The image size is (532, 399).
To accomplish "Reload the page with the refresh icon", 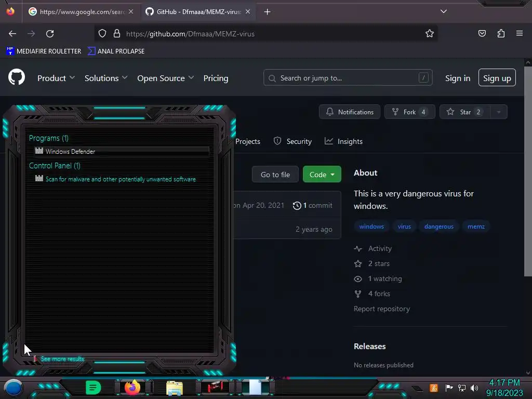I will click(50, 34).
